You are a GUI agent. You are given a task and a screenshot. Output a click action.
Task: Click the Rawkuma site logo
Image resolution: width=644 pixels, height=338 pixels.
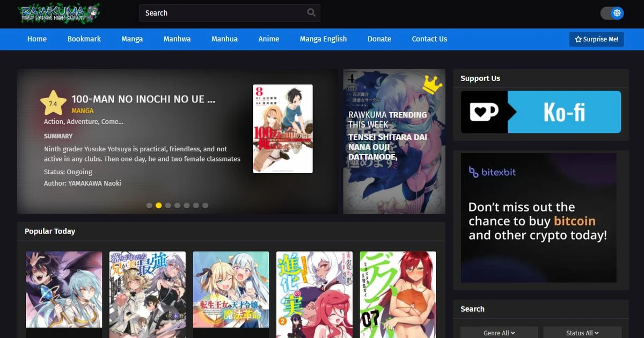pyautogui.click(x=59, y=13)
